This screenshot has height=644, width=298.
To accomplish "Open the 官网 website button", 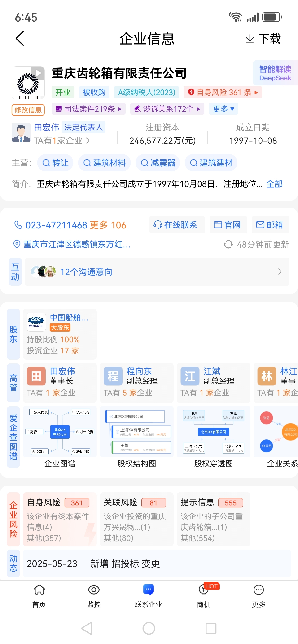I will pyautogui.click(x=228, y=225).
